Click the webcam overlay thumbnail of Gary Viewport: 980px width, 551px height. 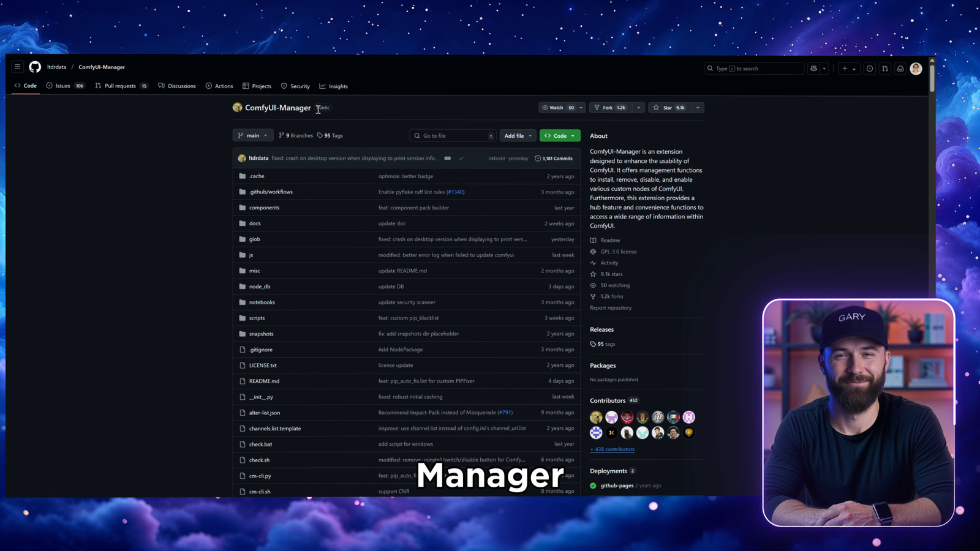(x=858, y=413)
